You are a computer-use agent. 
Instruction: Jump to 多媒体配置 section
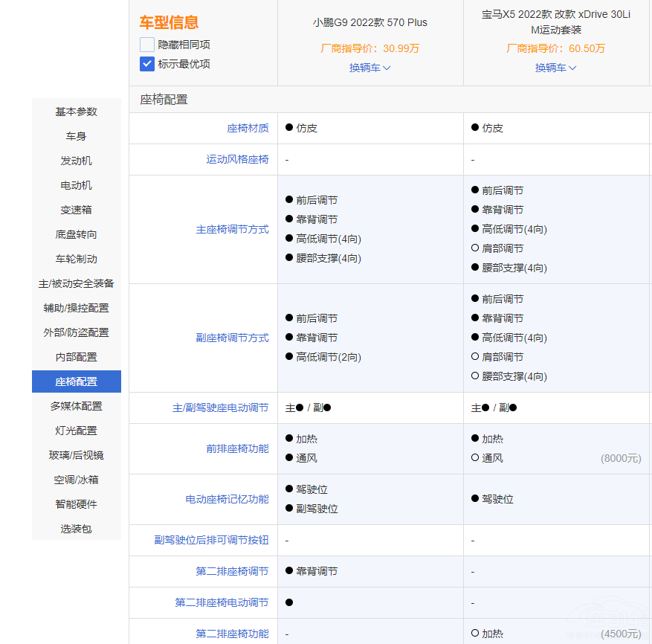point(76,406)
